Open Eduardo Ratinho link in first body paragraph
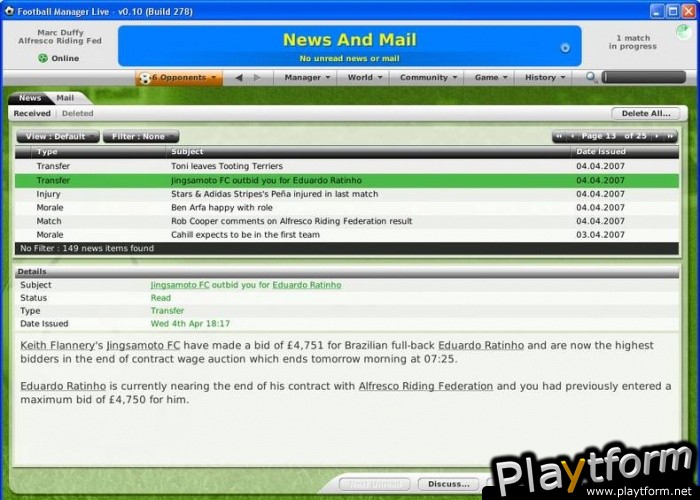The image size is (700, 500). pyautogui.click(x=481, y=346)
